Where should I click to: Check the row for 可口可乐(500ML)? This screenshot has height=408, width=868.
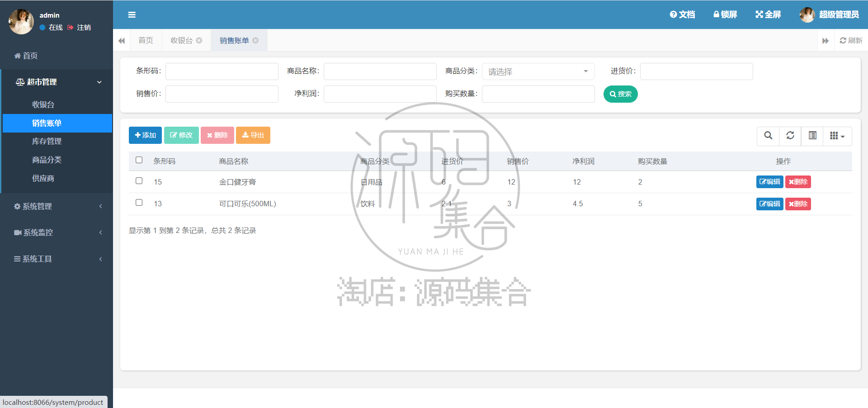(139, 203)
